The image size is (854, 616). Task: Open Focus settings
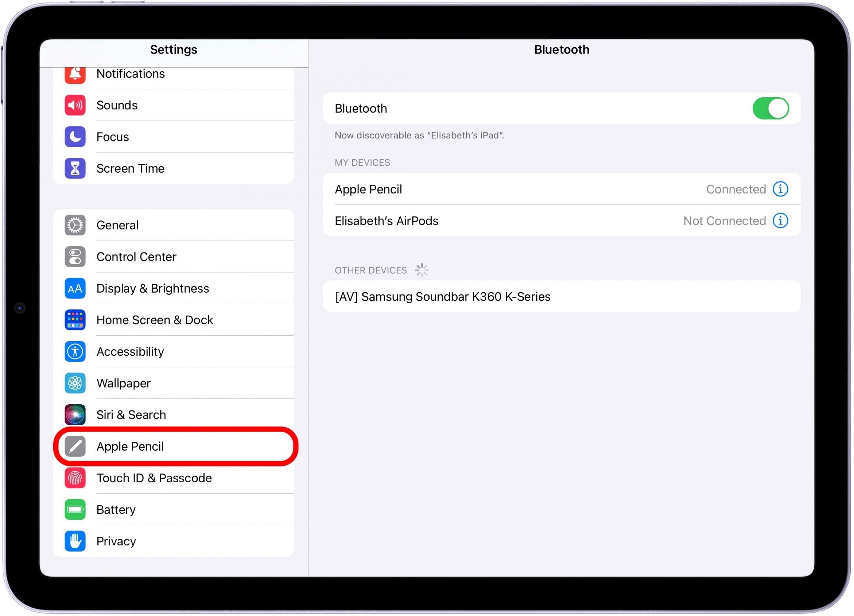174,137
